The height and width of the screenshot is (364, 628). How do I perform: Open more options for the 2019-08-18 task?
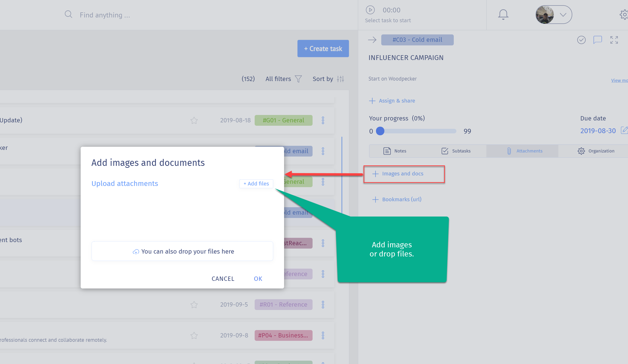tap(323, 120)
